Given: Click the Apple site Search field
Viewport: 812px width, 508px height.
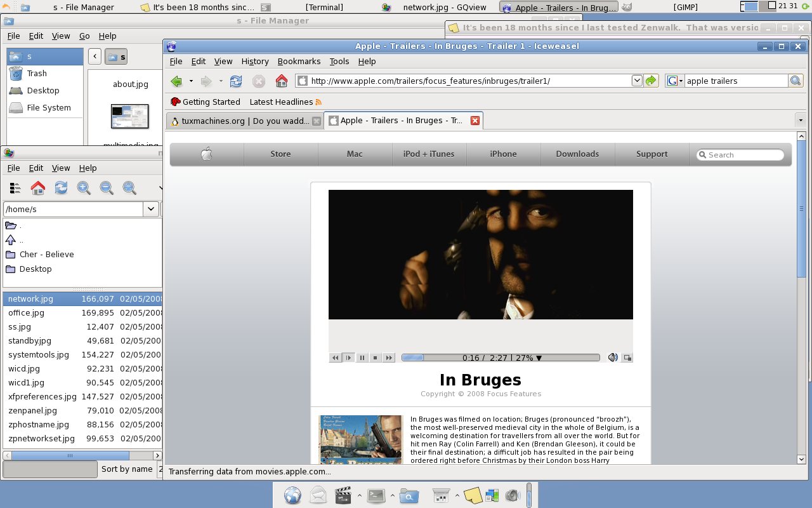Looking at the screenshot, I should pyautogui.click(x=740, y=155).
